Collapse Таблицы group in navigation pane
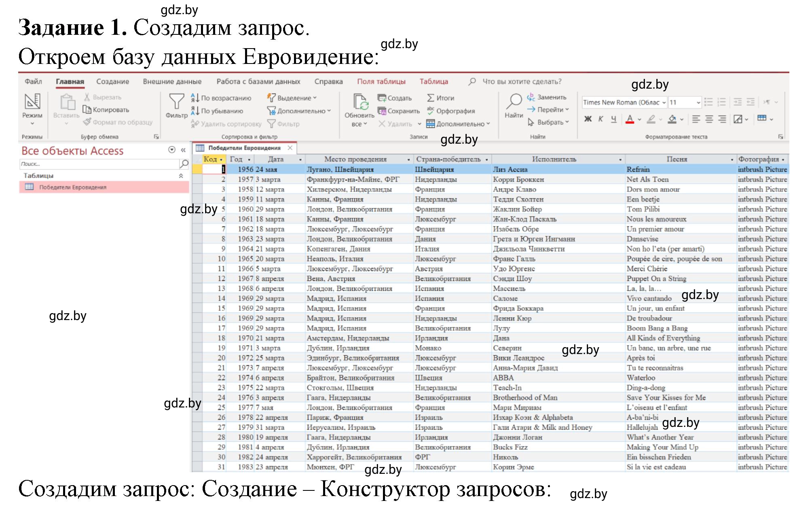Image resolution: width=812 pixels, height=507 pixels. point(181,176)
